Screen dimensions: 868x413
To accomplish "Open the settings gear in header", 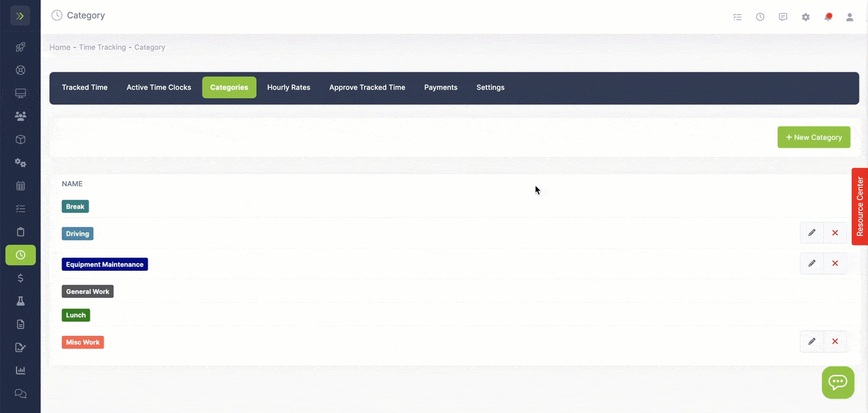I will [x=806, y=17].
